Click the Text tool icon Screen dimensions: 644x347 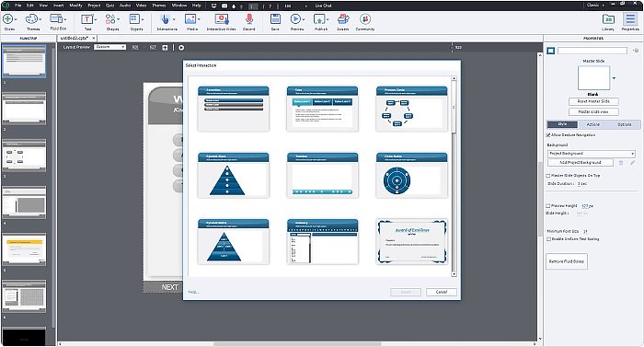(x=86, y=19)
